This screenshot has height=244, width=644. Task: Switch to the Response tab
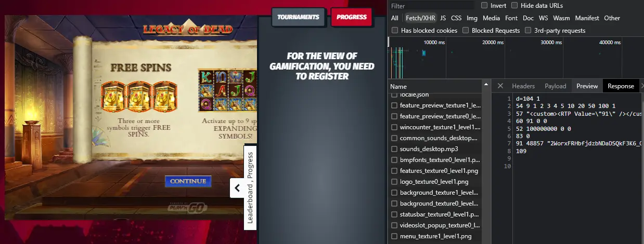pos(621,86)
